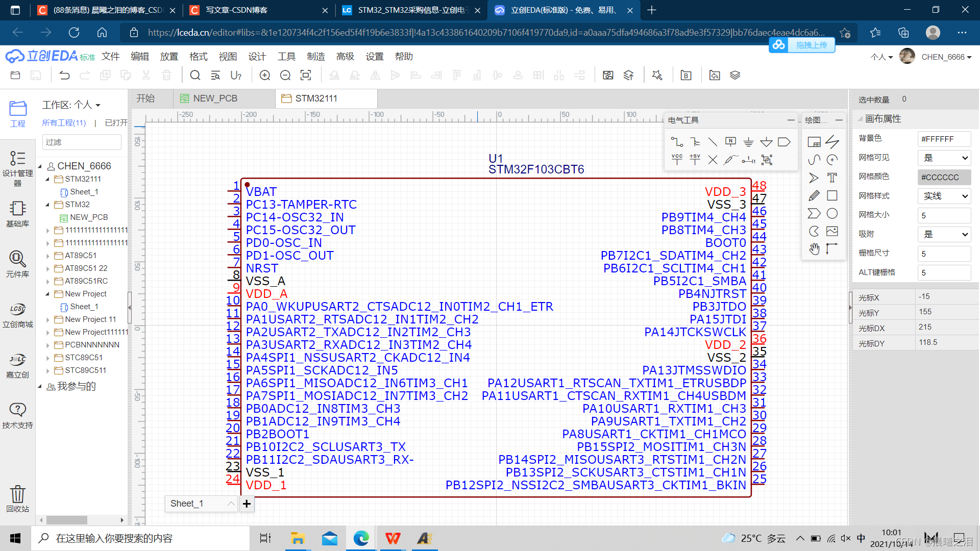The image size is (980, 551).
Task: Click the undo toolbar icon
Action: (x=64, y=76)
